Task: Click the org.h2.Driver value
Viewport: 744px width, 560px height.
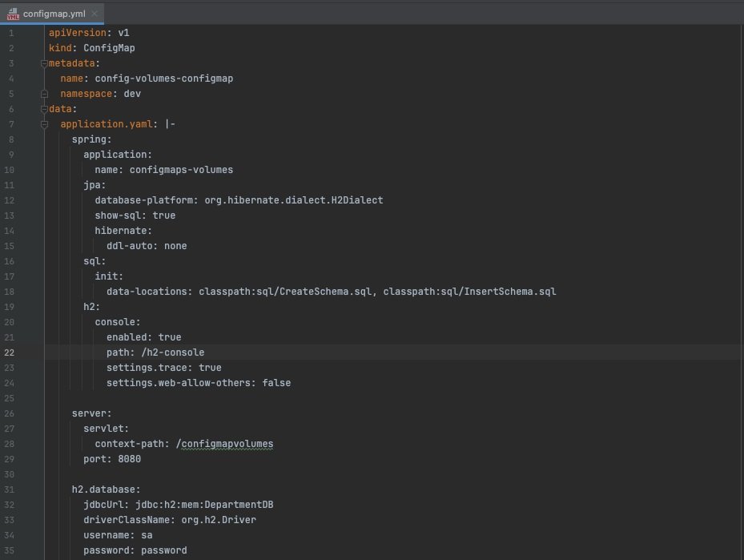Action: click(219, 520)
